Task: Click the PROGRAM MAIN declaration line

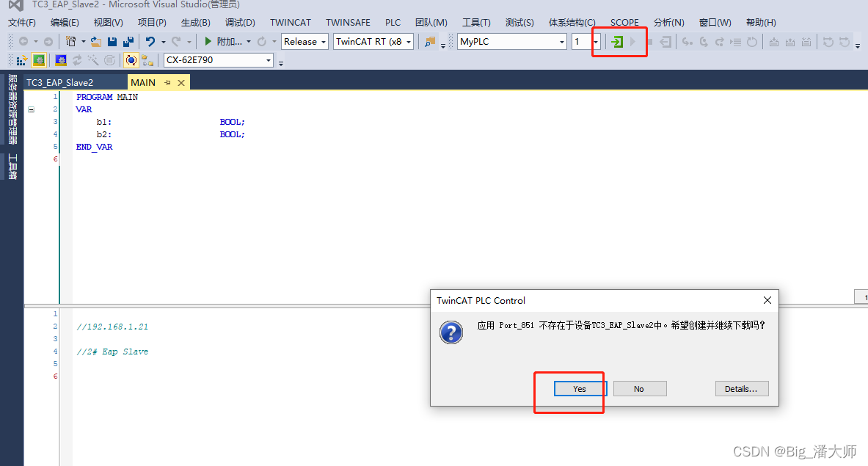Action: 107,97
